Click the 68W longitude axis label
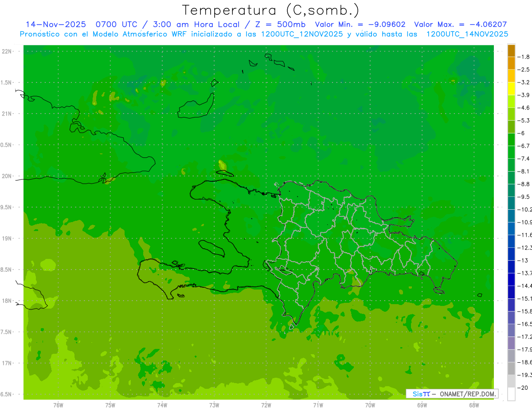The height and width of the screenshot is (411, 532). pos(473,405)
